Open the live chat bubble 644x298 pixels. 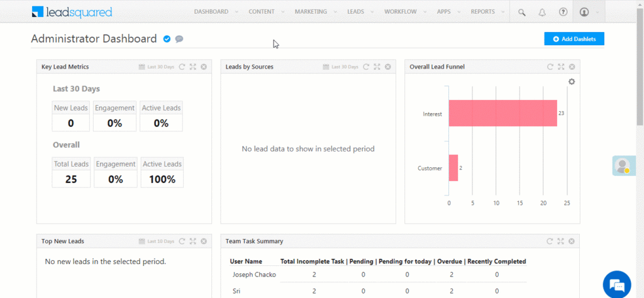pos(616,284)
